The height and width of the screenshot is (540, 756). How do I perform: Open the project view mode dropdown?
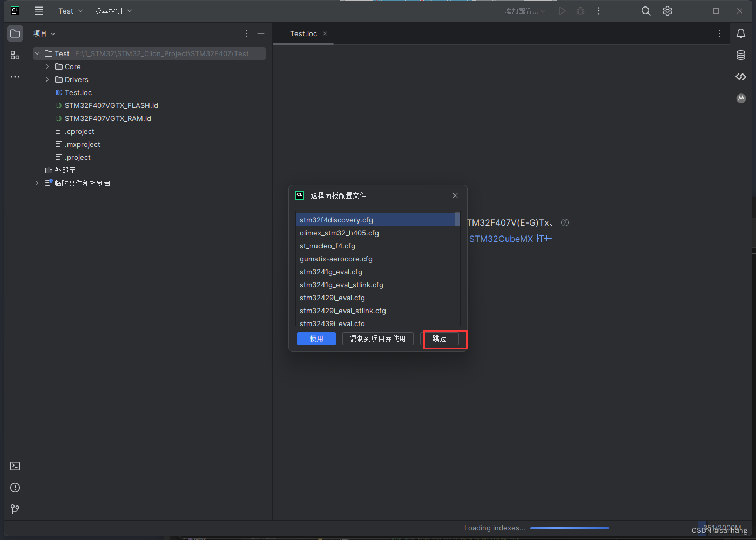pos(44,33)
